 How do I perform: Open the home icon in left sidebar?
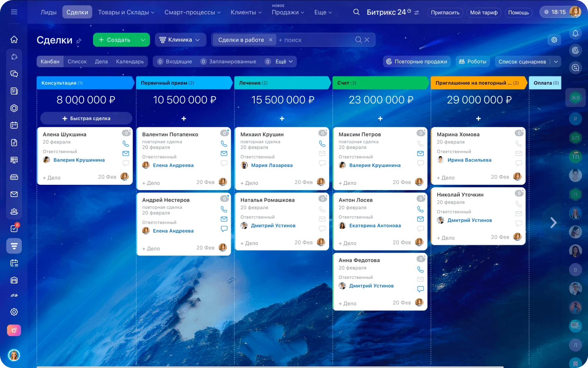point(14,39)
